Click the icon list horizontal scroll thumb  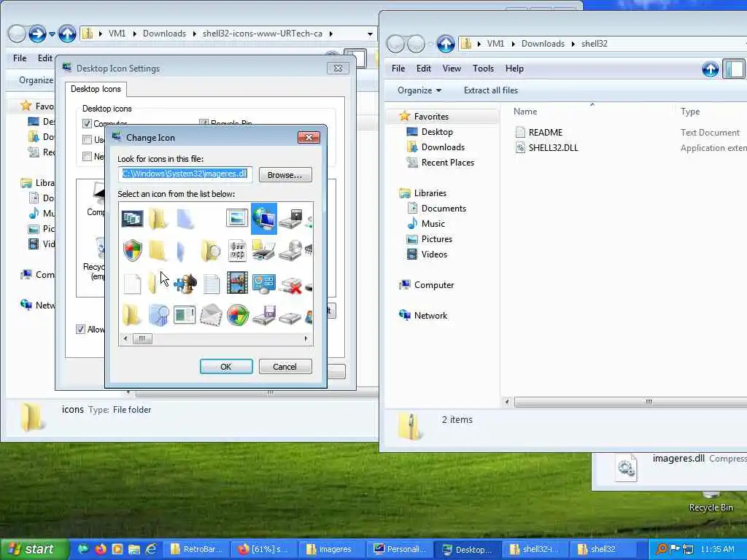142,338
